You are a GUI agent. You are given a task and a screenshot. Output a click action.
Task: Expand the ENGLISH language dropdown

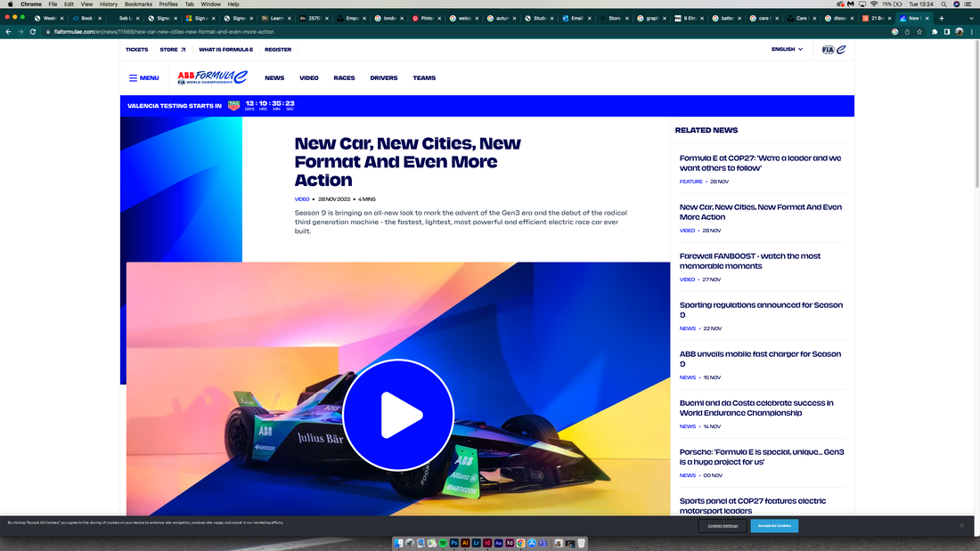[787, 49]
